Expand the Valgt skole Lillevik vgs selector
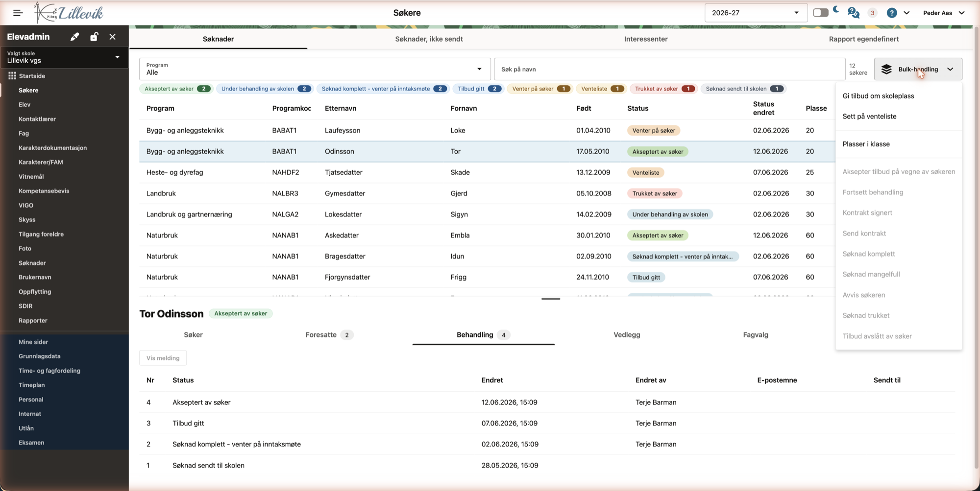The width and height of the screenshot is (980, 491). (x=64, y=57)
